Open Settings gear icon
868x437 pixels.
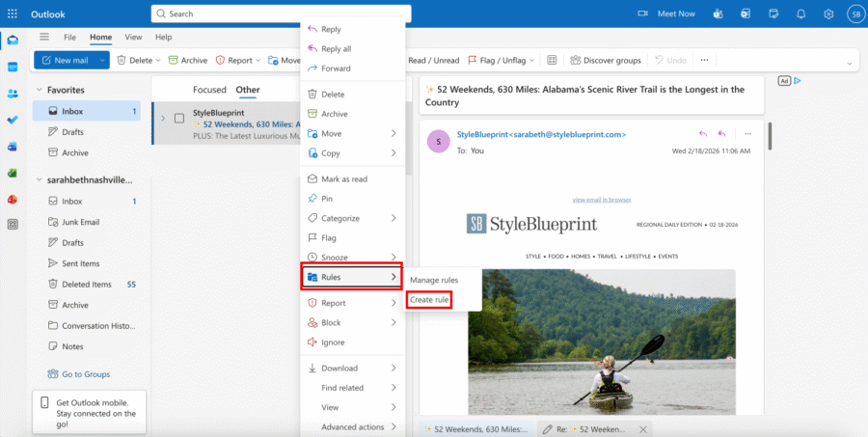(828, 14)
